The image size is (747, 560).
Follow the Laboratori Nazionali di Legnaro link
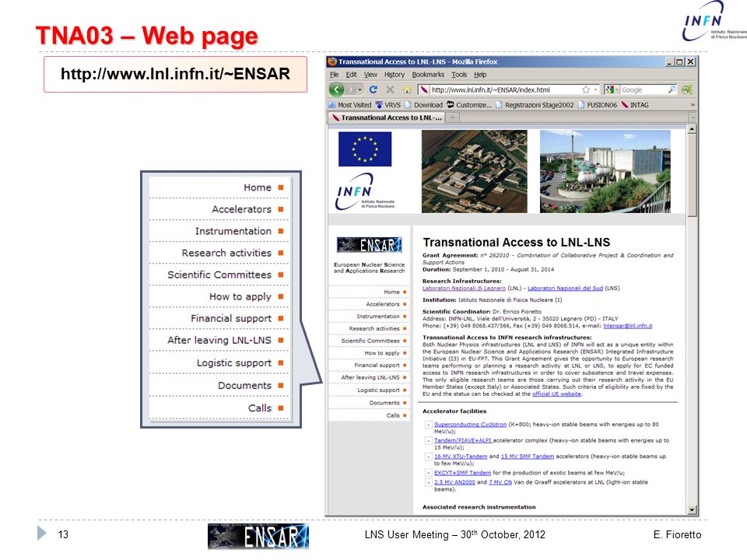(464, 288)
